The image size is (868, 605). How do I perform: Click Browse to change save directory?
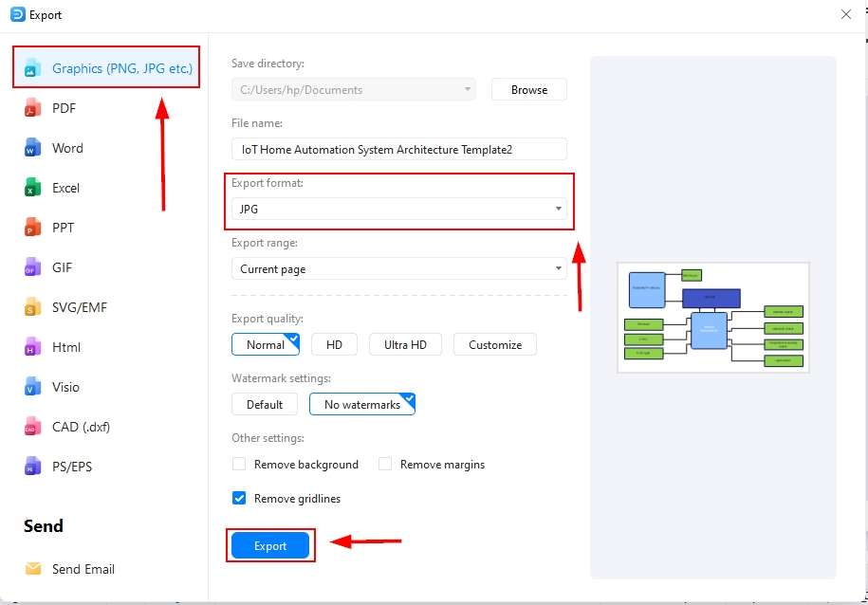click(528, 89)
